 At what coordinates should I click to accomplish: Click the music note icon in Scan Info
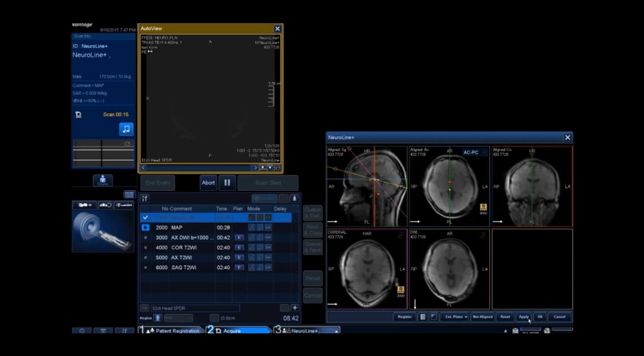click(126, 129)
